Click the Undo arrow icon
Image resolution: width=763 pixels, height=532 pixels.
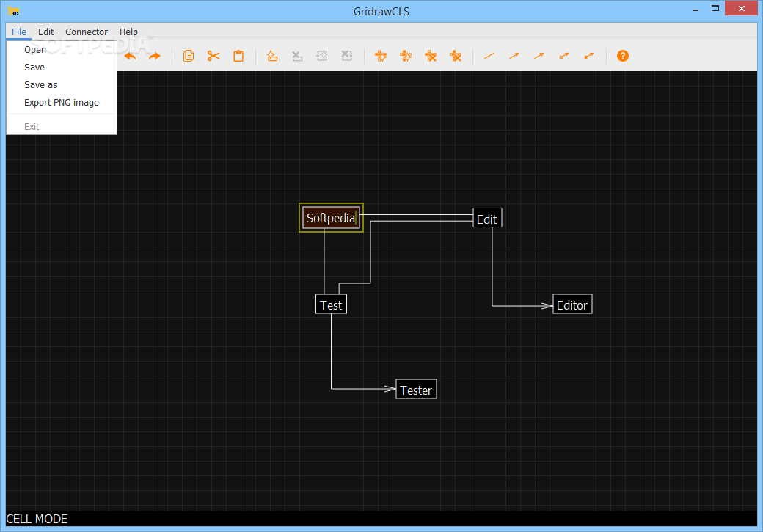click(130, 56)
